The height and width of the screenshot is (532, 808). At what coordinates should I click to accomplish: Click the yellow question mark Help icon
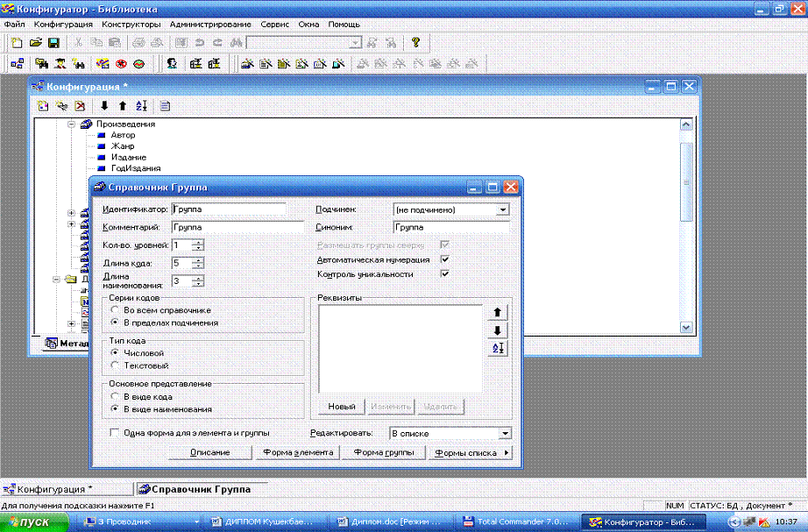(x=415, y=42)
